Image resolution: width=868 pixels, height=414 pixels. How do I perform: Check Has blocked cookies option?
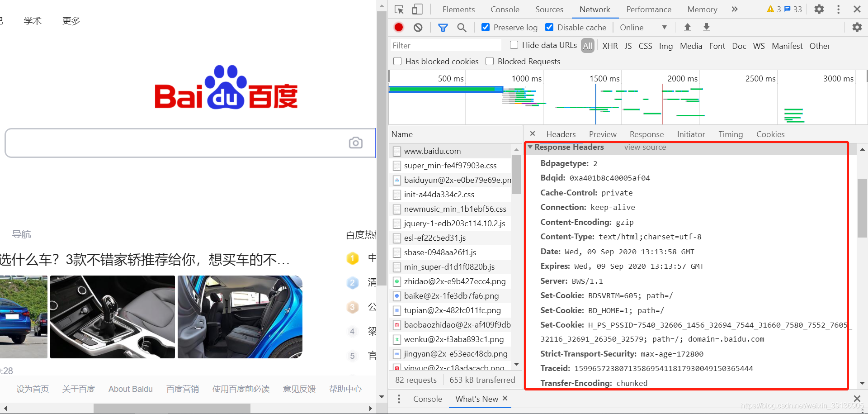point(397,61)
